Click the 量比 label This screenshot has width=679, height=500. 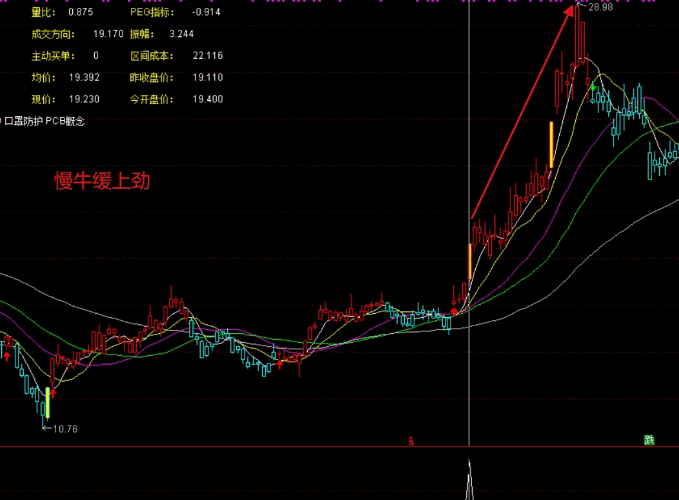(44, 12)
